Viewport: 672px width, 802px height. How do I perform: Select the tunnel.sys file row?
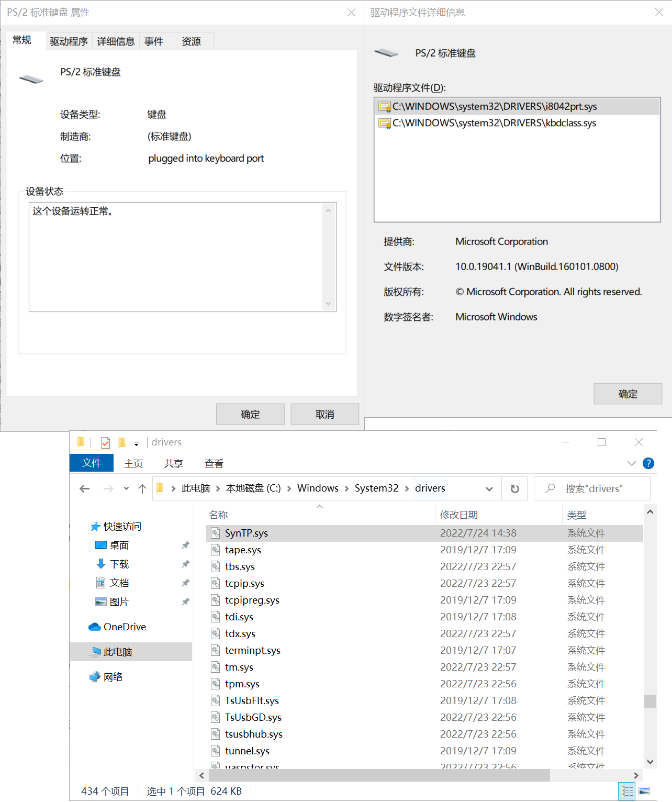424,751
